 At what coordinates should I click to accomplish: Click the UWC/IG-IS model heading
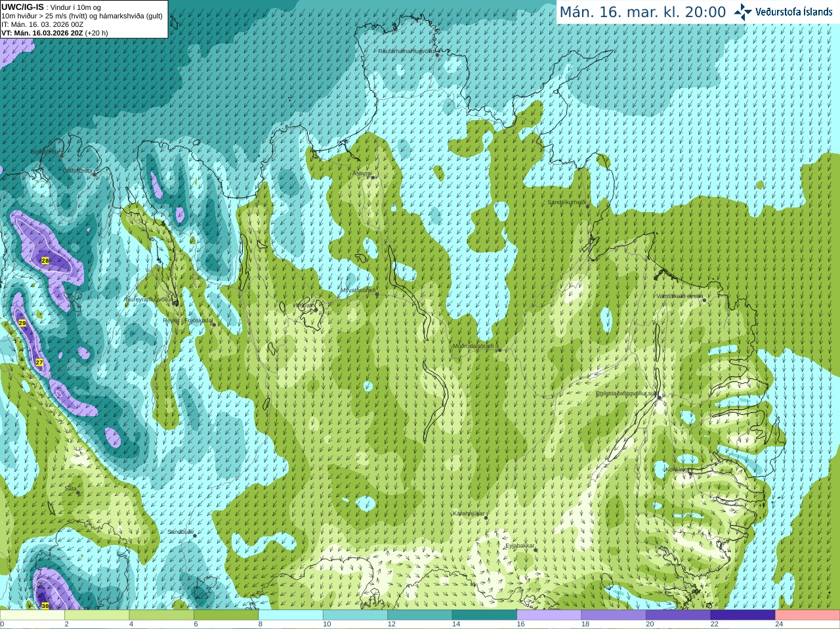click(x=22, y=7)
